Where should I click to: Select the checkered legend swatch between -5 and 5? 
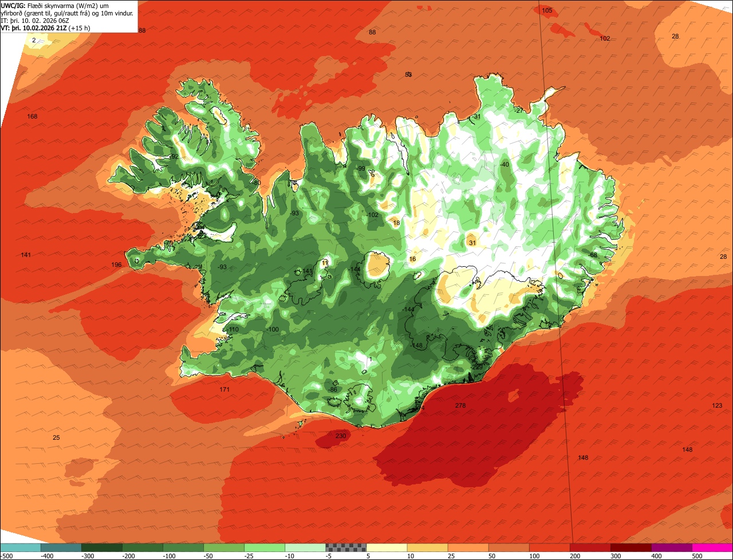[346, 547]
